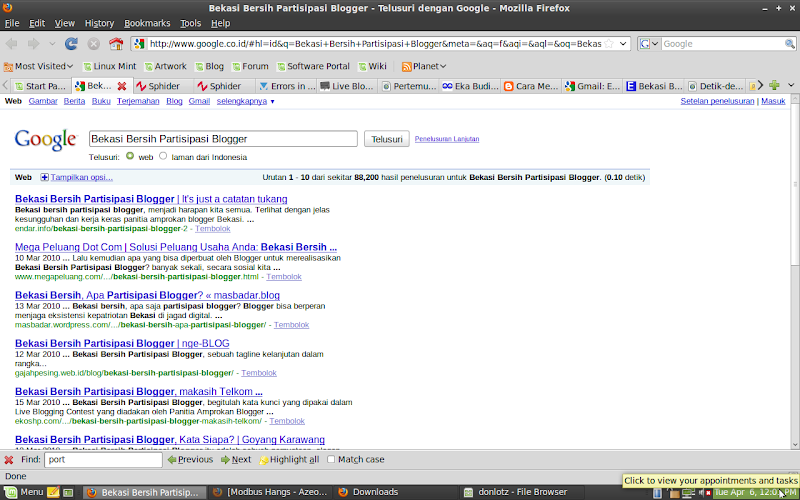Switch to 'Modbus Hangs - Azeo...' taskbar window
Image resolution: width=800 pixels, height=500 pixels.
point(270,492)
